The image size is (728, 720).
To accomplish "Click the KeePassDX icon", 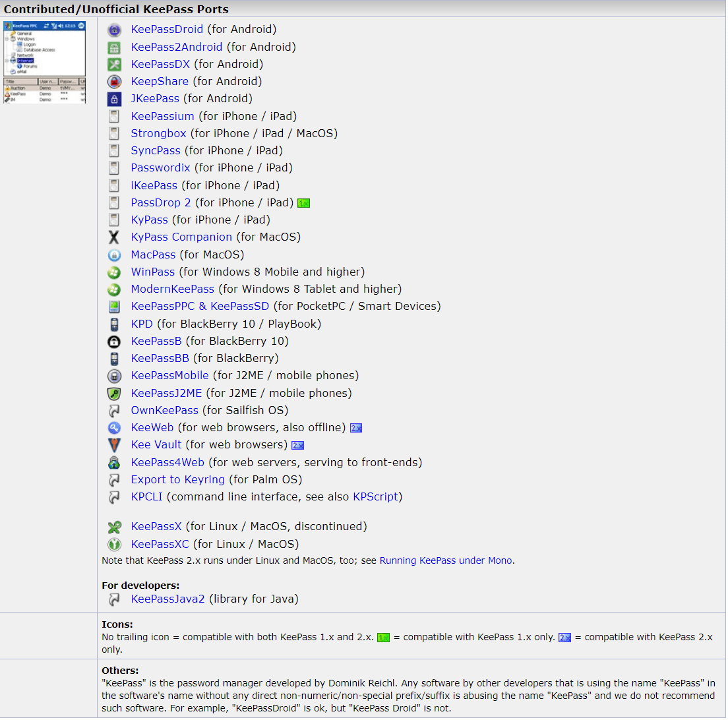I will tap(114, 65).
